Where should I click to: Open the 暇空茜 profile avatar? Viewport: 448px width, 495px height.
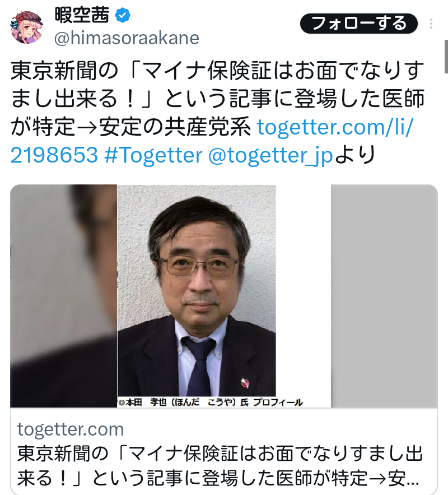tap(26, 27)
